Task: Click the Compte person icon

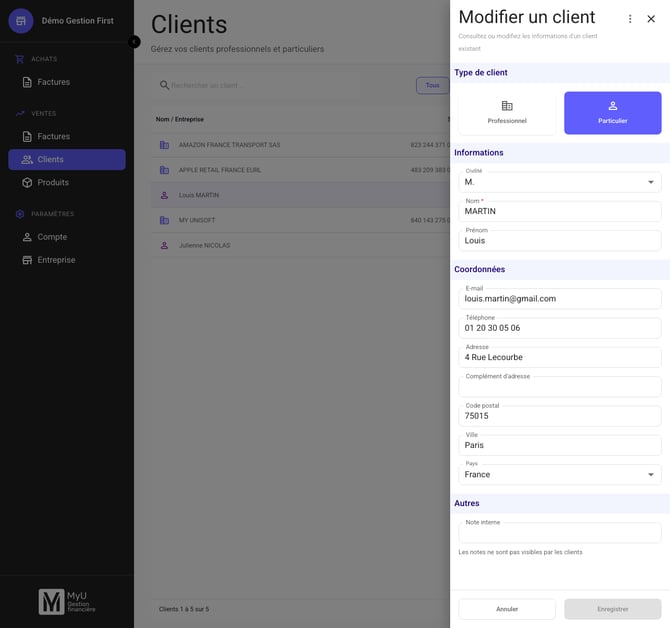Action: (x=27, y=237)
